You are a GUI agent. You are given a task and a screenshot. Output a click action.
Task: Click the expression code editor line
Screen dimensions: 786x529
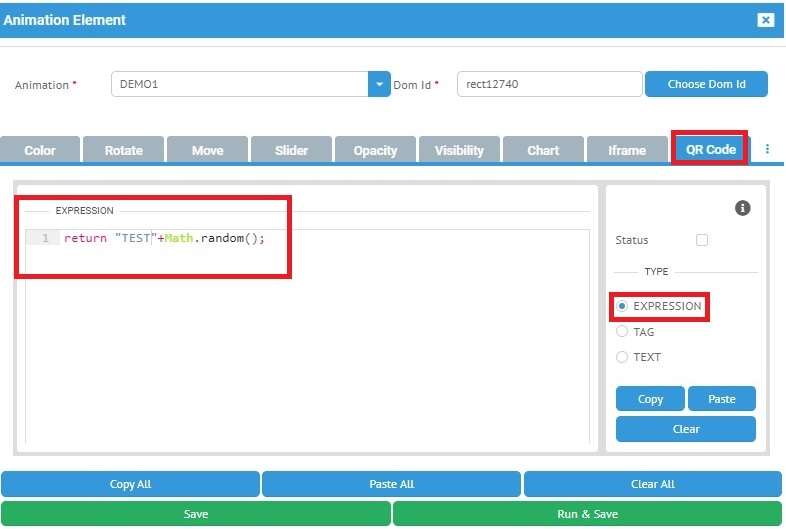(300, 238)
